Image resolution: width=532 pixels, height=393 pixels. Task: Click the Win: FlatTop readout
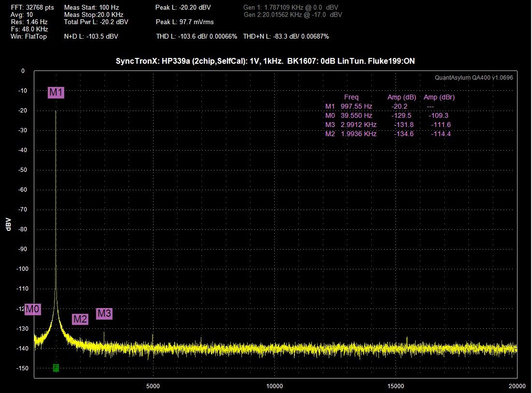(x=29, y=36)
